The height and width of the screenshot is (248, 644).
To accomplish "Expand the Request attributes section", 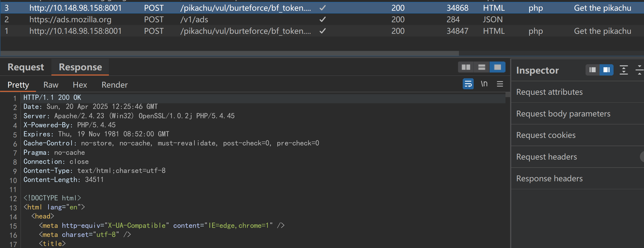I will coord(549,92).
